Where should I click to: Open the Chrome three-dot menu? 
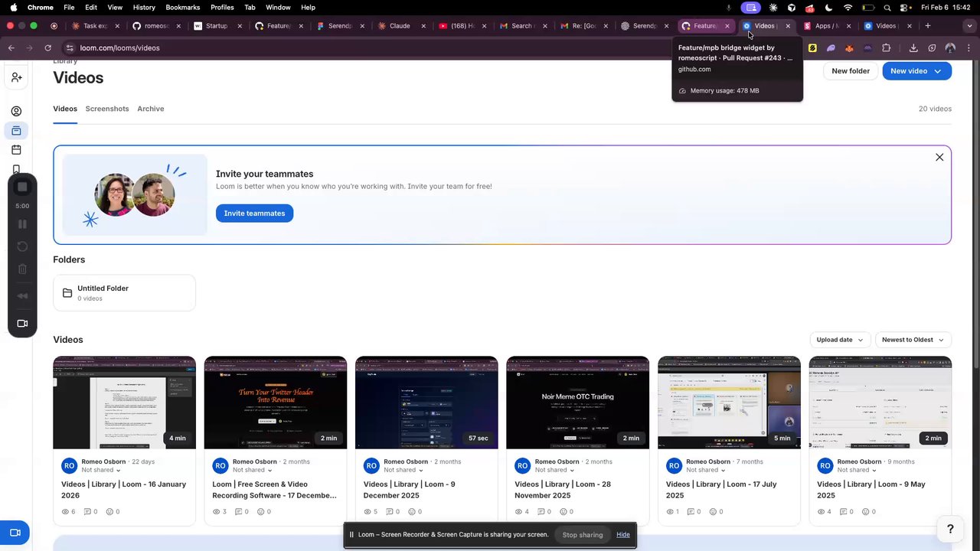coord(968,47)
